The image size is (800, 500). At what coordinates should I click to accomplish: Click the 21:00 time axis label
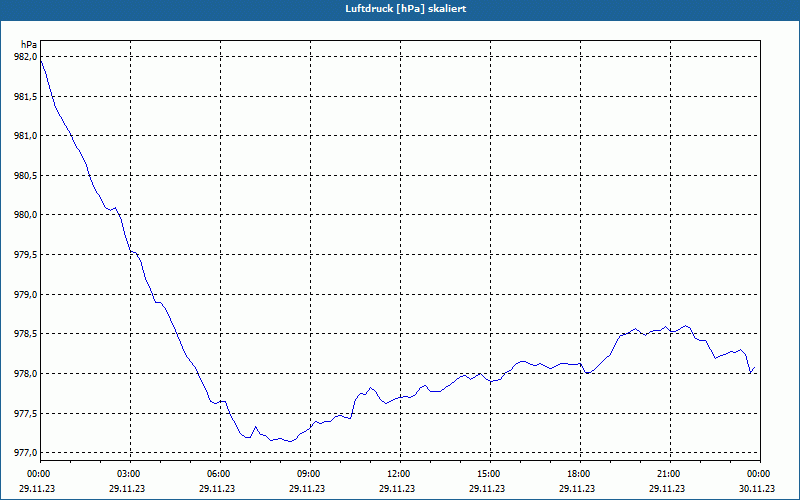click(x=668, y=474)
